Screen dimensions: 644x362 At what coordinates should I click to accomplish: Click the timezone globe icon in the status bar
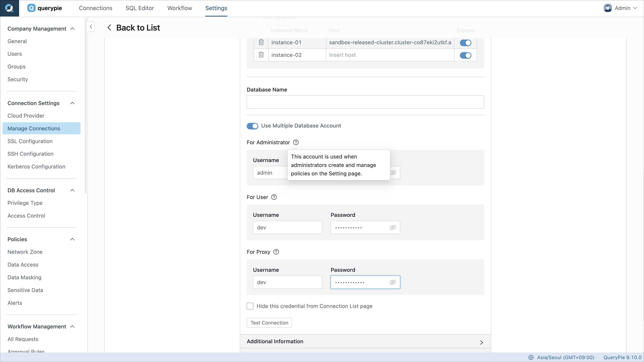coord(531,357)
